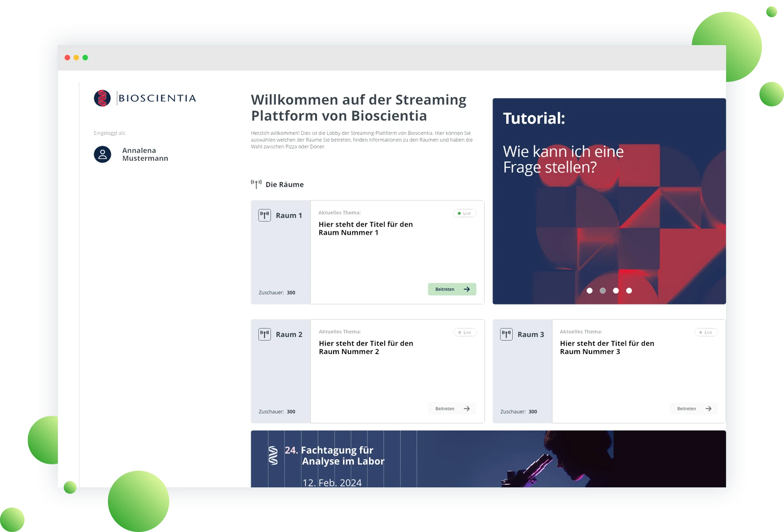Go to the third tutorial carousel dot
The width and height of the screenshot is (784, 532).
tap(616, 291)
